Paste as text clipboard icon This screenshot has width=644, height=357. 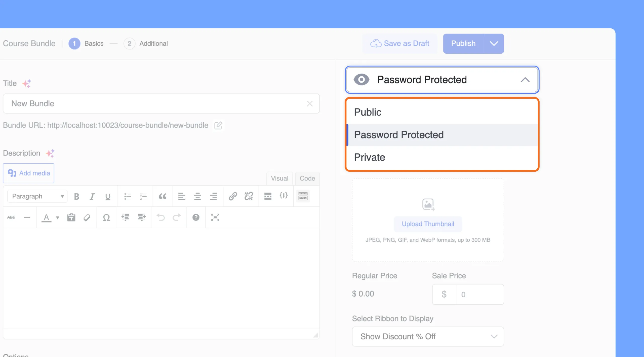(71, 218)
